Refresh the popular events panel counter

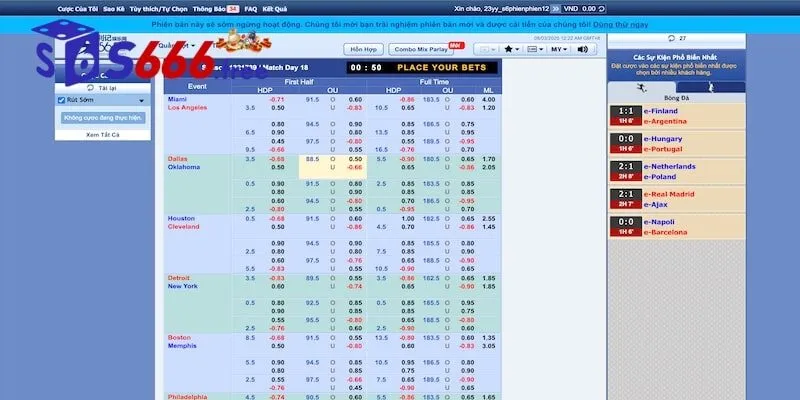pyautogui.click(x=671, y=38)
